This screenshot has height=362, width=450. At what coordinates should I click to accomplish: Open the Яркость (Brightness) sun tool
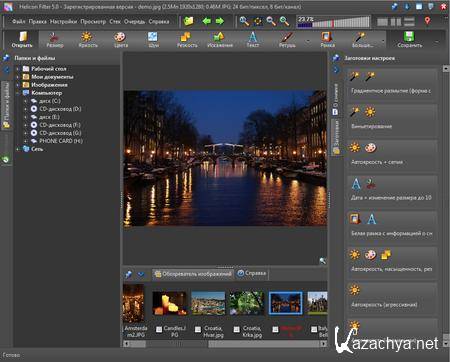pos(87,39)
